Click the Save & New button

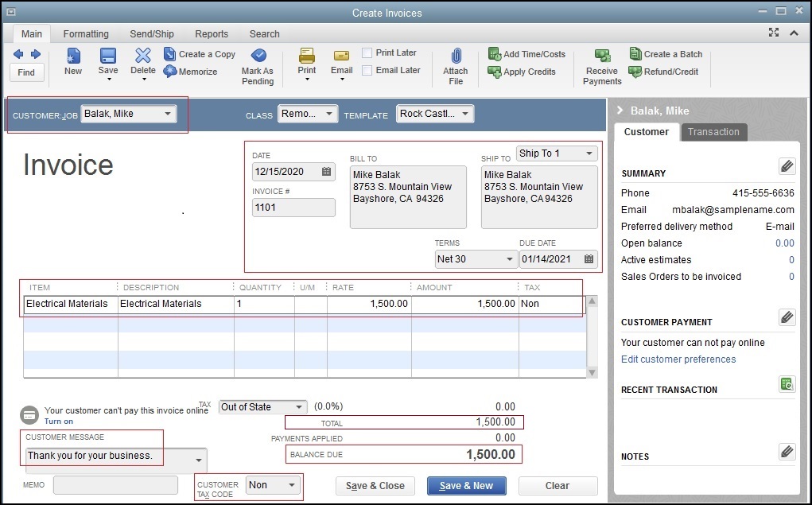466,486
